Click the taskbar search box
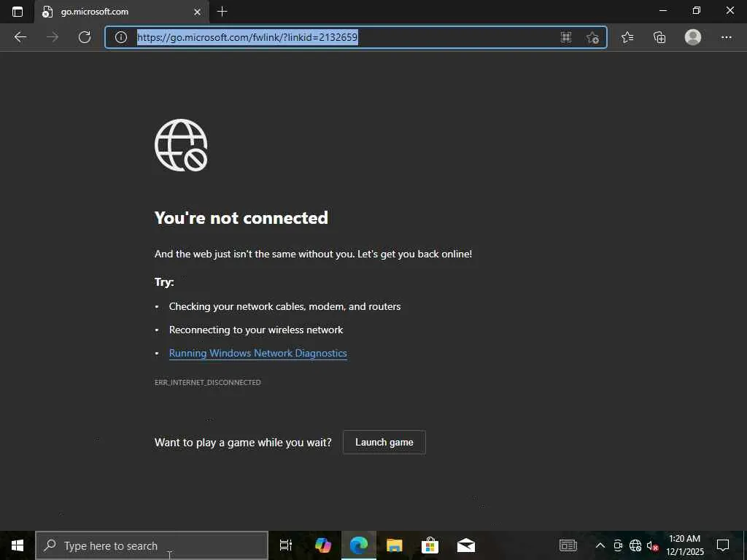Viewport: 747px width, 560px height. click(x=152, y=545)
